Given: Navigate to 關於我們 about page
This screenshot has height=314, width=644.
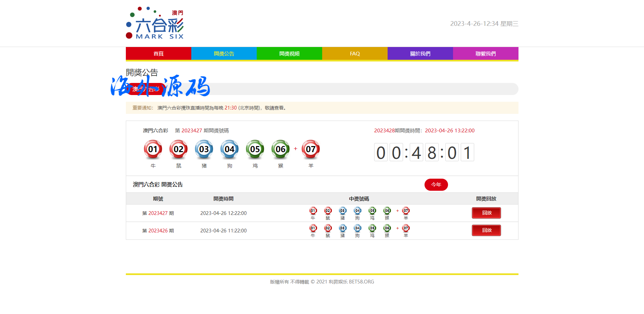Looking at the screenshot, I should click(x=420, y=54).
